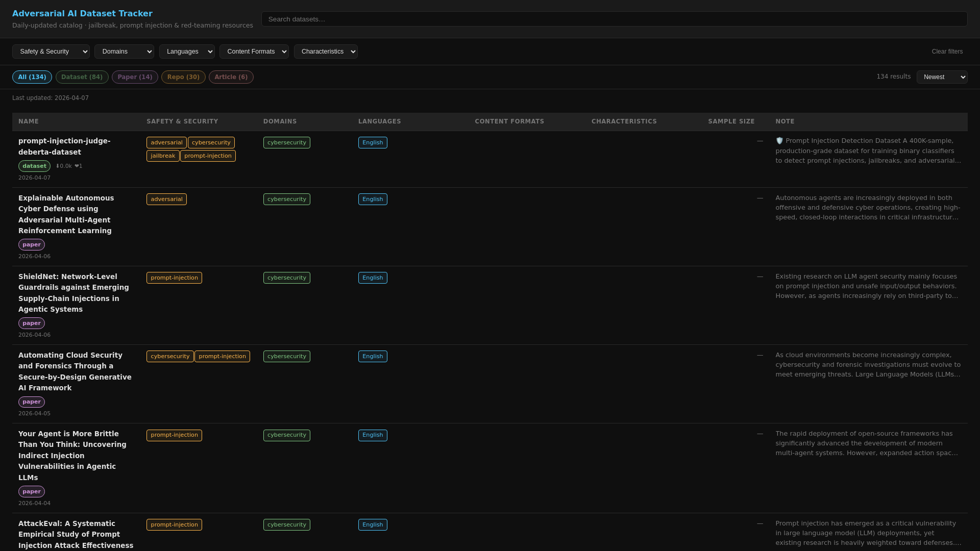The image size is (980, 551).
Task: Click the DOMAINS column header
Action: (x=280, y=121)
